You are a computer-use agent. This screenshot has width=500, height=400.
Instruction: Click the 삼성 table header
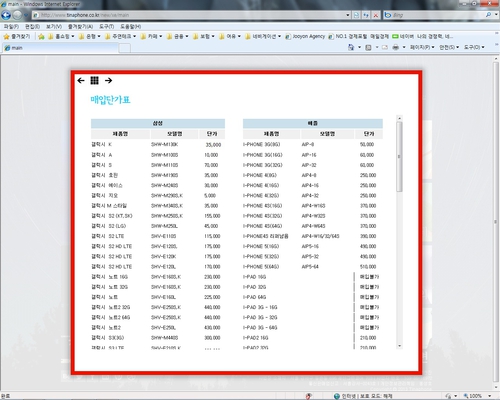pyautogui.click(x=158, y=123)
